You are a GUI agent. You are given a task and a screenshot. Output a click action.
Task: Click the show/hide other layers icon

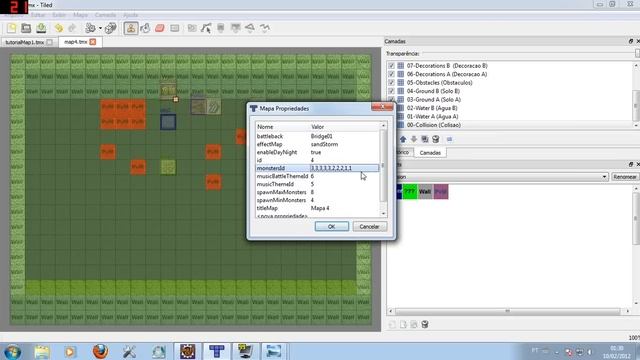coord(449,139)
